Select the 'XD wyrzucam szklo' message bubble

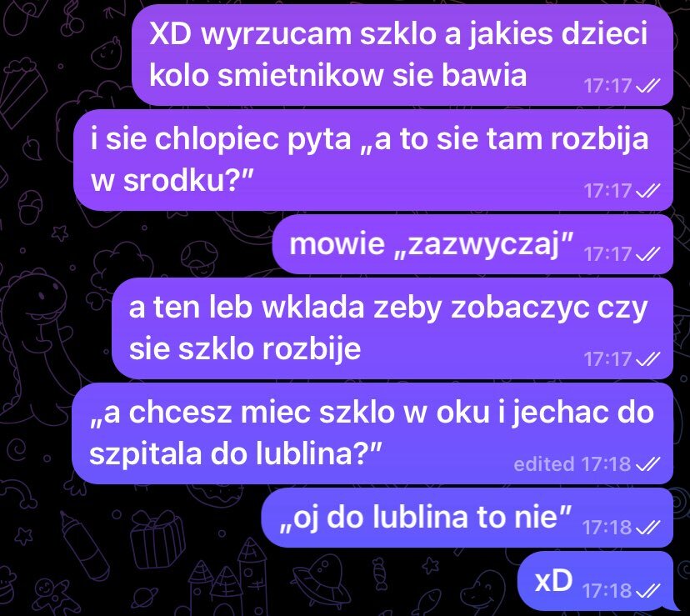[x=402, y=55]
